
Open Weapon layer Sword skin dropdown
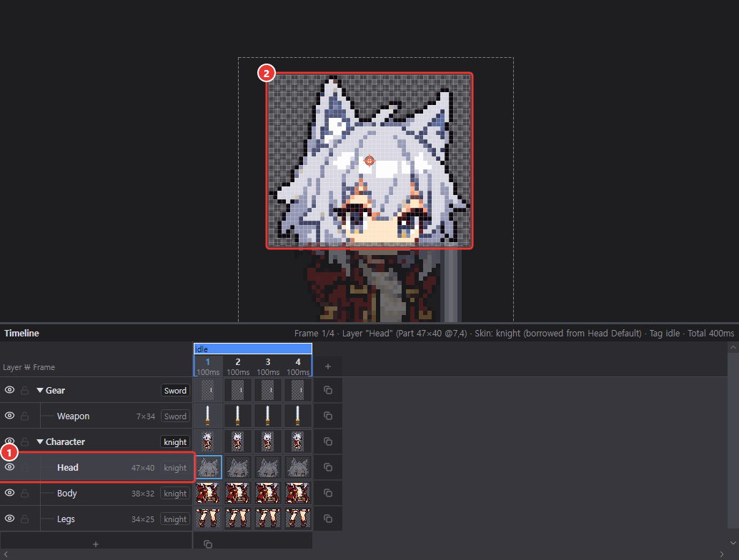click(175, 416)
